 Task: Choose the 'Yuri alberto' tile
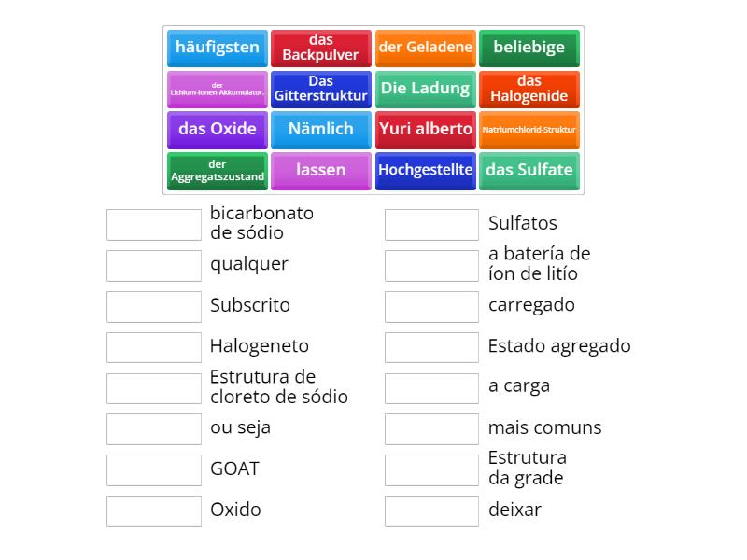click(426, 130)
